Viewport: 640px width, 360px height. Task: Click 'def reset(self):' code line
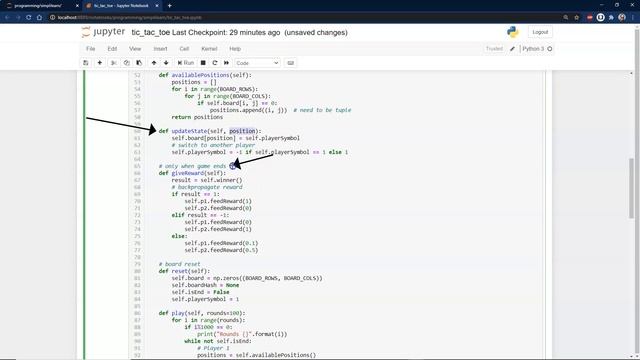click(184, 271)
